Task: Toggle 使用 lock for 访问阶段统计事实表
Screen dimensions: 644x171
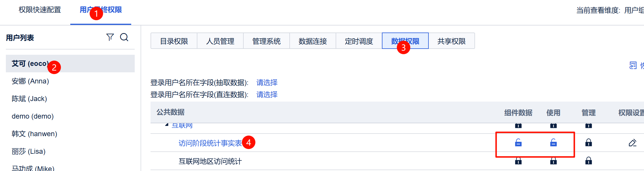Action: [x=553, y=143]
